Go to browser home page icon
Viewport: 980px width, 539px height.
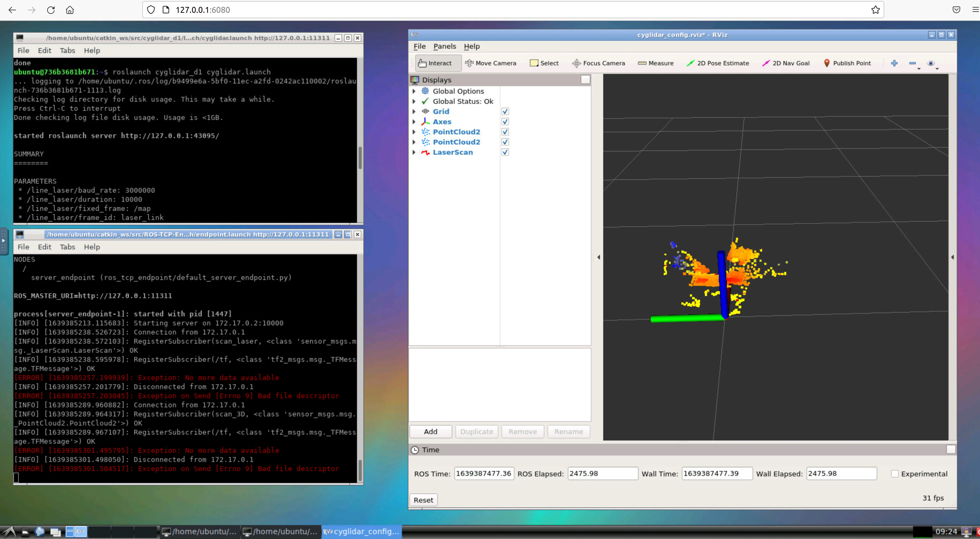(70, 10)
